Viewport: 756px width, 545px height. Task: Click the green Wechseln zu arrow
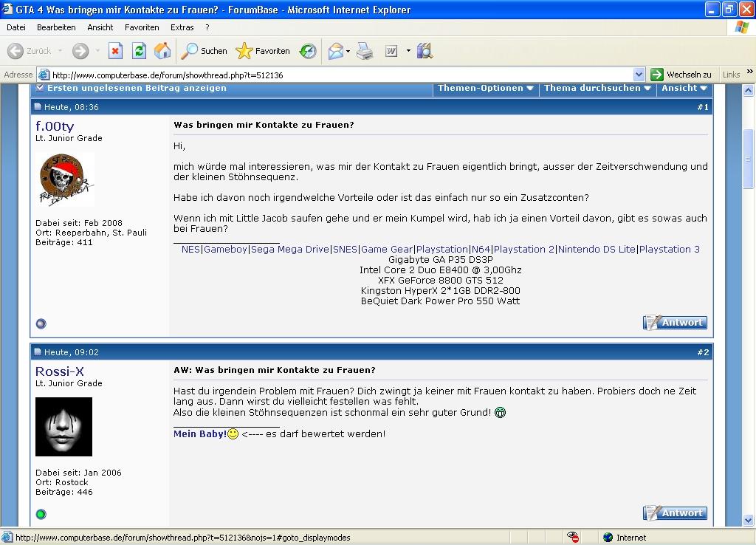coord(656,75)
